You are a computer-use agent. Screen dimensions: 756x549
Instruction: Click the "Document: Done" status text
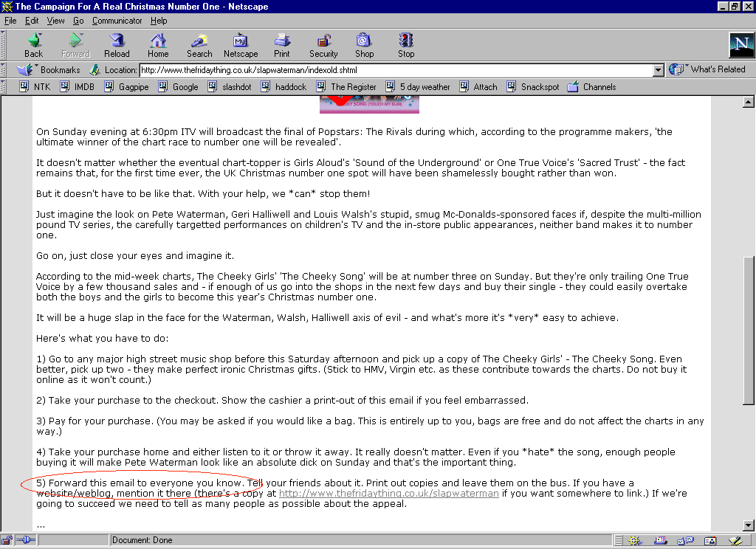pyautogui.click(x=142, y=540)
